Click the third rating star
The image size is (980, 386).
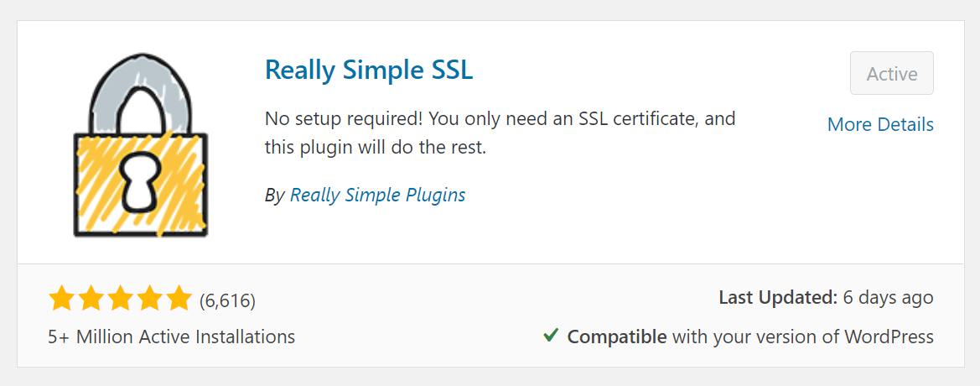point(120,299)
